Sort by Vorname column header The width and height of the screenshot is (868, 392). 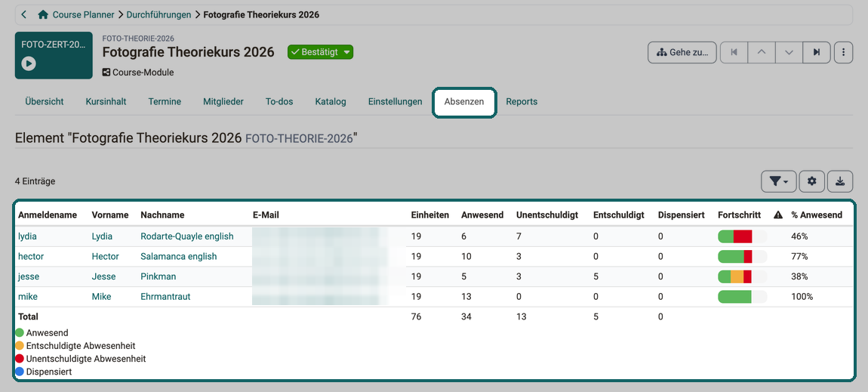coord(110,215)
